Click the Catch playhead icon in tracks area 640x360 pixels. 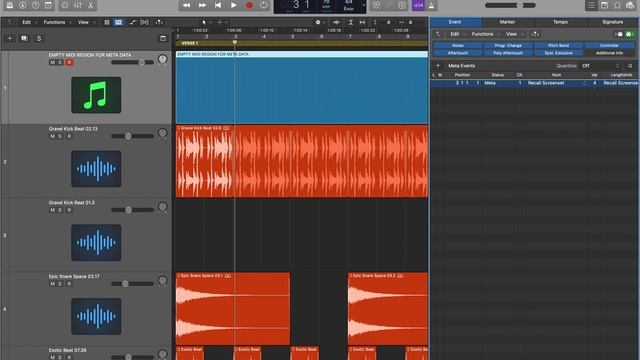click(159, 22)
